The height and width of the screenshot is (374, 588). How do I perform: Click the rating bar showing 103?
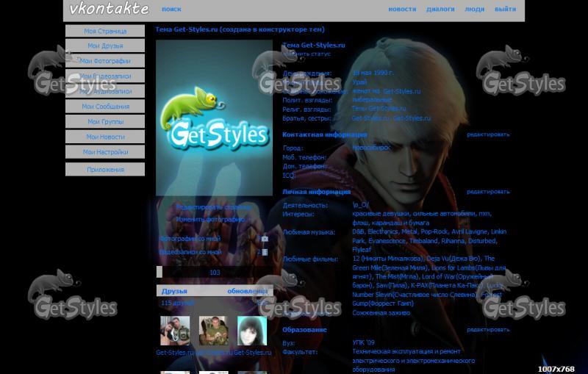pyautogui.click(x=214, y=273)
